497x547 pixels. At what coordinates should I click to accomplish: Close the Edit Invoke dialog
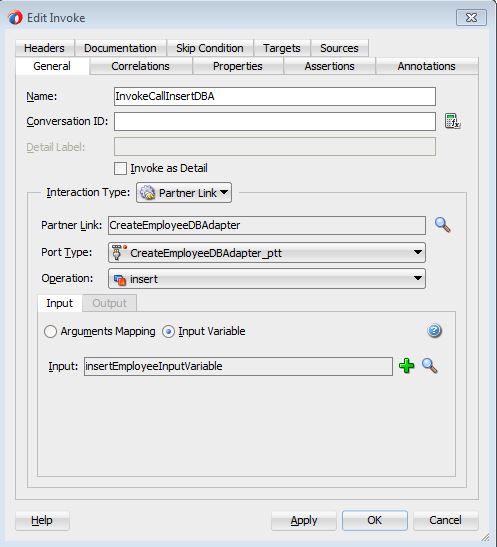click(471, 17)
